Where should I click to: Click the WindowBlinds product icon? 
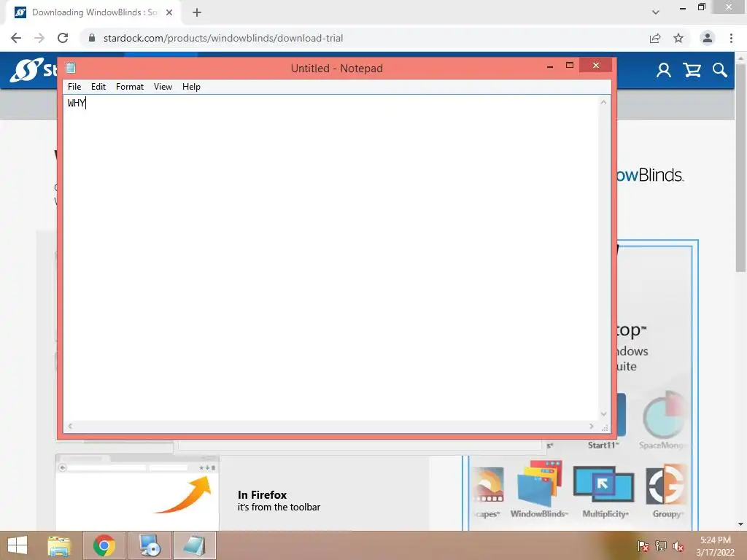[539, 485]
